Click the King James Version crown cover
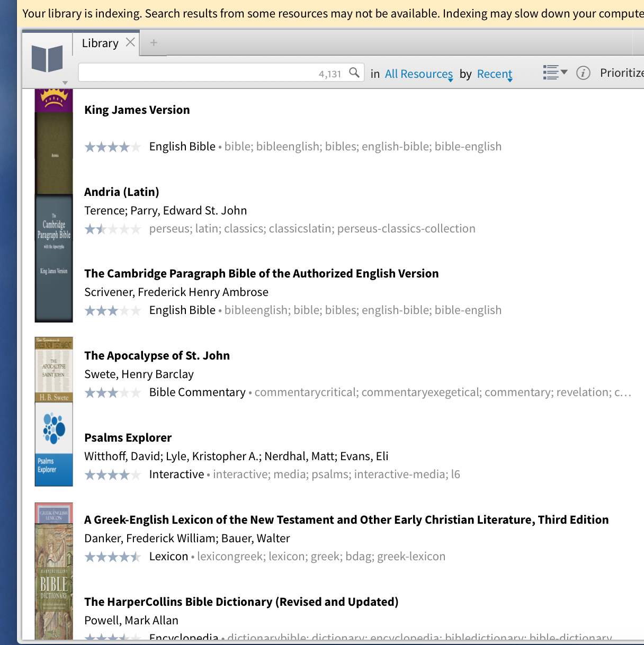The width and height of the screenshot is (644, 645). [53, 101]
